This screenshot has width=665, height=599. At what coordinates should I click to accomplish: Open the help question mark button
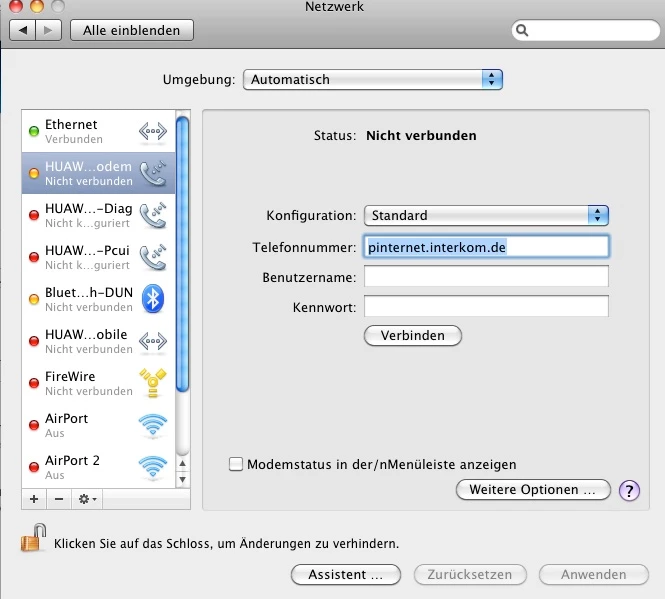coord(629,491)
